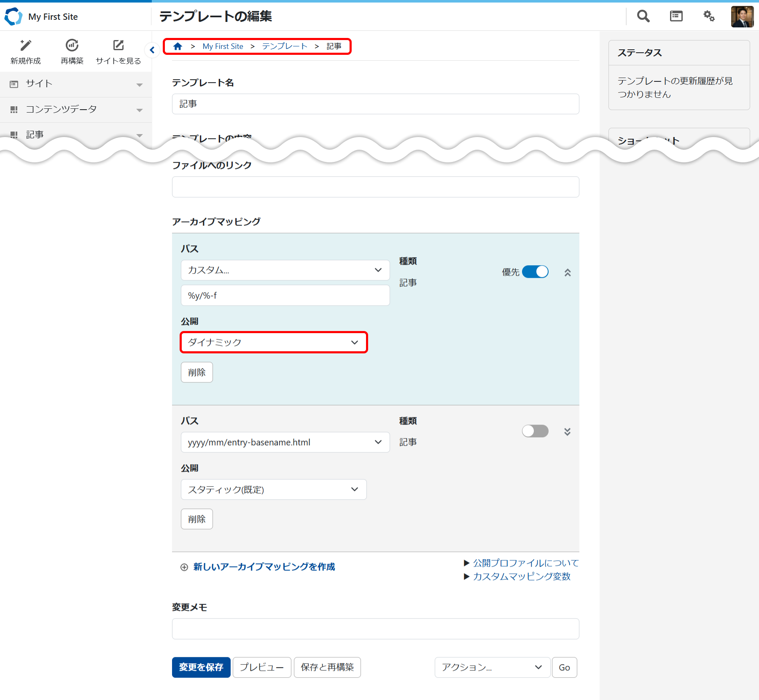The height and width of the screenshot is (700, 759).
Task: Expand the コンテンツデータ sidebar menu
Action: [x=76, y=110]
